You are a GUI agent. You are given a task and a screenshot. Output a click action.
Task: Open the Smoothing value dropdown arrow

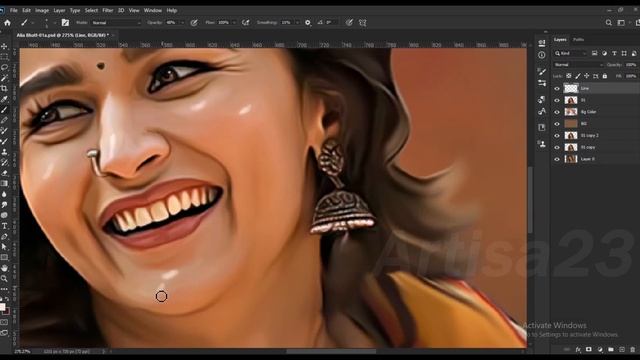[x=297, y=23]
